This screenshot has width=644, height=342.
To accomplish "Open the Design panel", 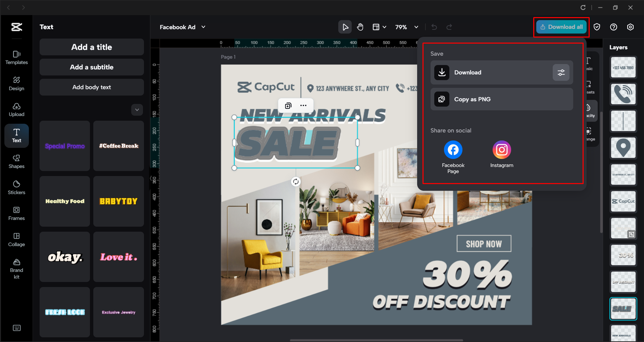I will (16, 84).
